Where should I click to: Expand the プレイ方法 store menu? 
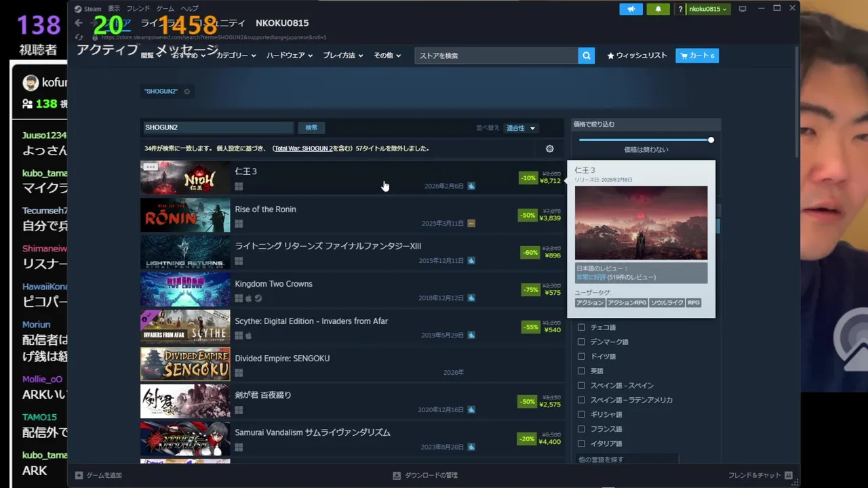coord(342,56)
